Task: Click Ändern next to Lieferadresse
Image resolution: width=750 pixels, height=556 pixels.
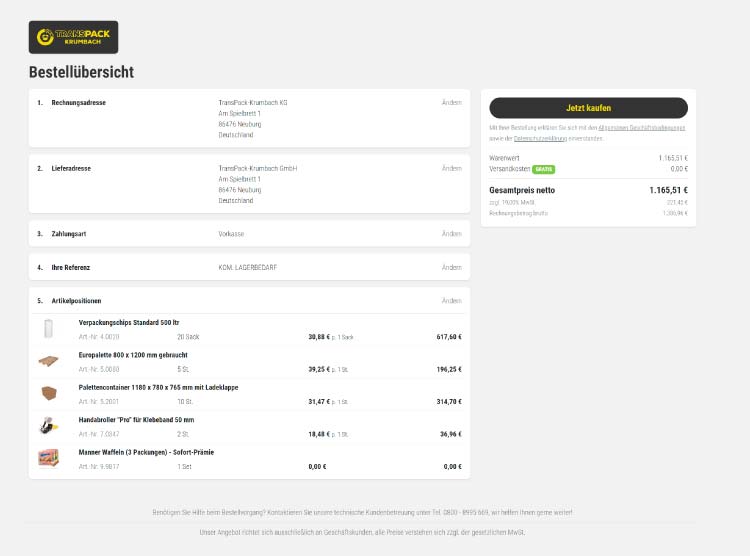Action: point(451,168)
